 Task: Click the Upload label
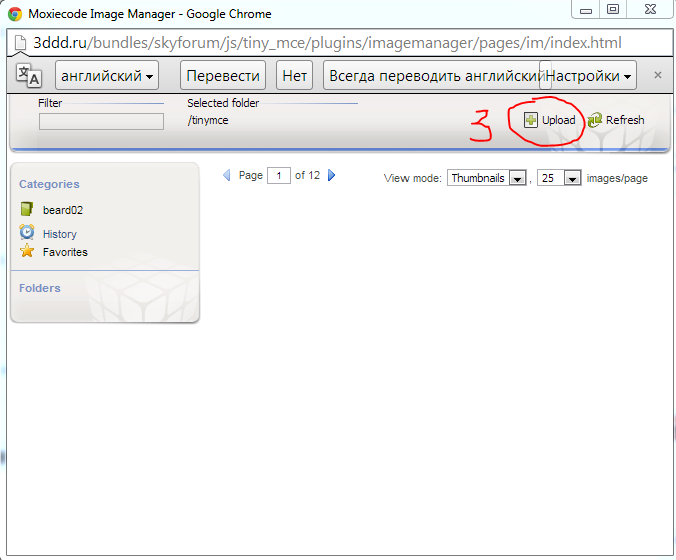(x=558, y=120)
